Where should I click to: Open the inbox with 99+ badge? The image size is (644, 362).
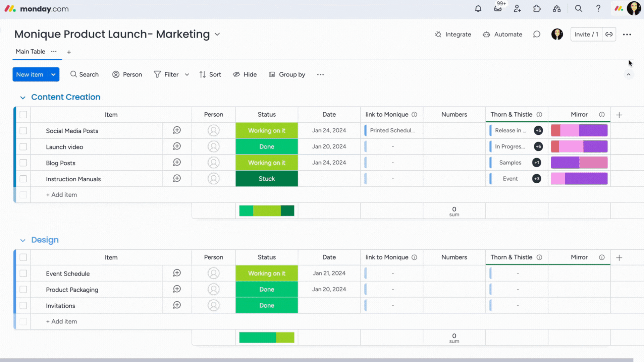pyautogui.click(x=498, y=9)
